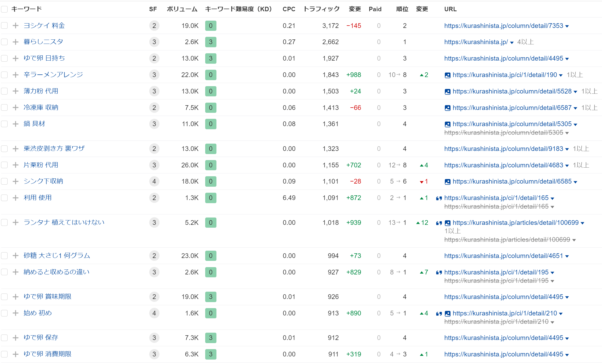This screenshot has height=364, width=602.
Task: Click image icon beside 冷凍庫 収納 URL
Action: click(448, 108)
